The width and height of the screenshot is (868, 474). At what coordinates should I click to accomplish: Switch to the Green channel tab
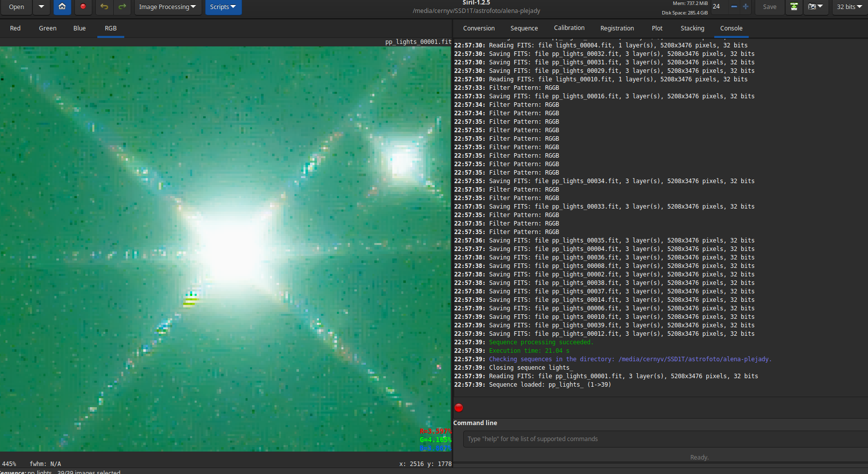pyautogui.click(x=47, y=28)
